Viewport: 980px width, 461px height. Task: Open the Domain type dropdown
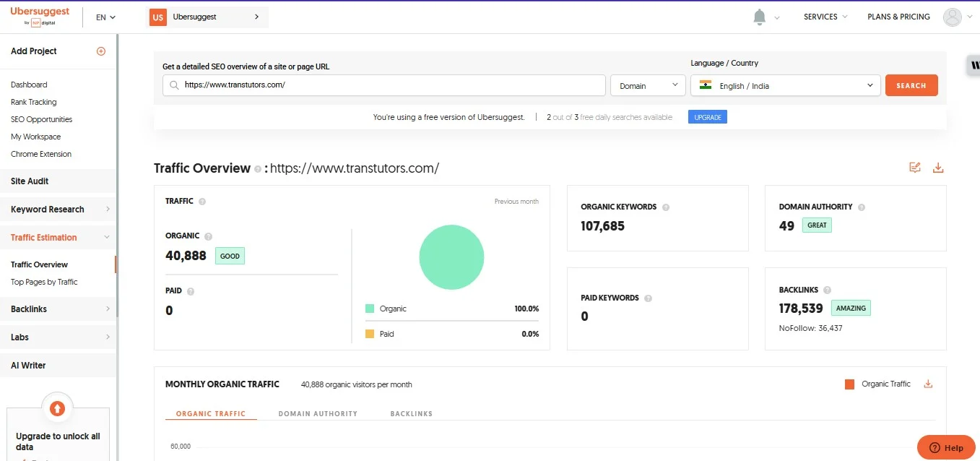click(x=648, y=85)
